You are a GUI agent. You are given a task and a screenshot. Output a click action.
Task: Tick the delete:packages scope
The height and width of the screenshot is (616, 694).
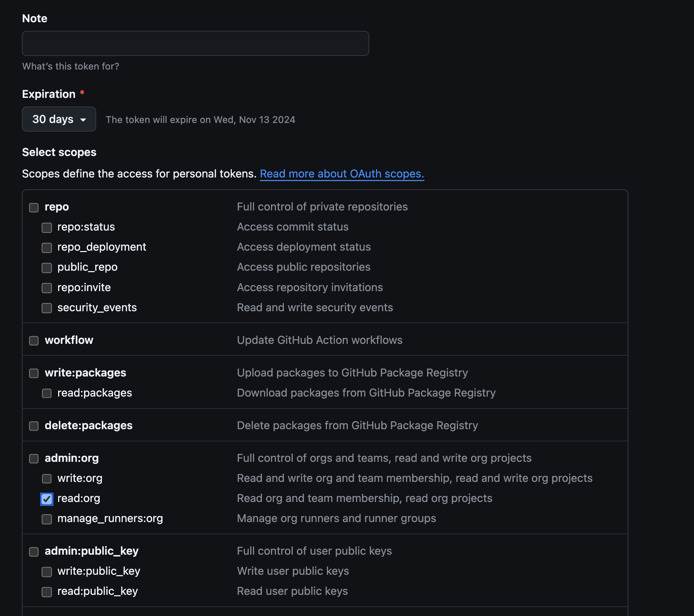[34, 426]
